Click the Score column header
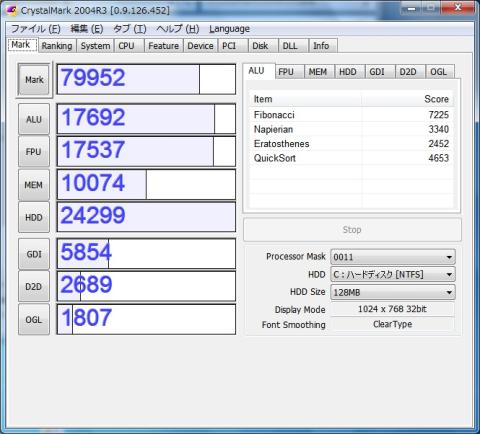480x434 pixels. click(x=407, y=99)
